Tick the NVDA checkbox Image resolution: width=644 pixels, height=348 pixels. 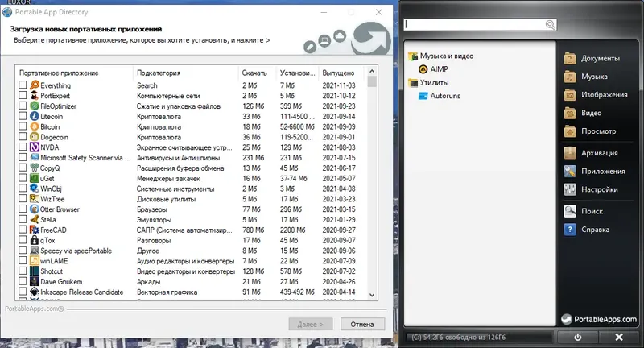click(x=23, y=147)
